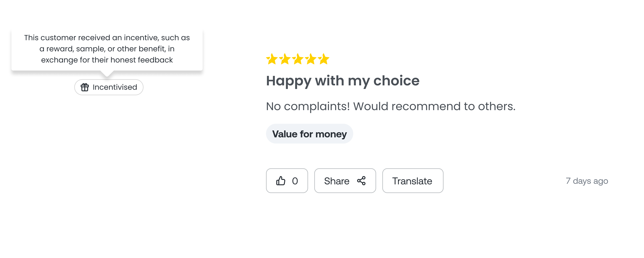The height and width of the screenshot is (258, 644).
Task: Click the fourth rating star
Action: (311, 59)
